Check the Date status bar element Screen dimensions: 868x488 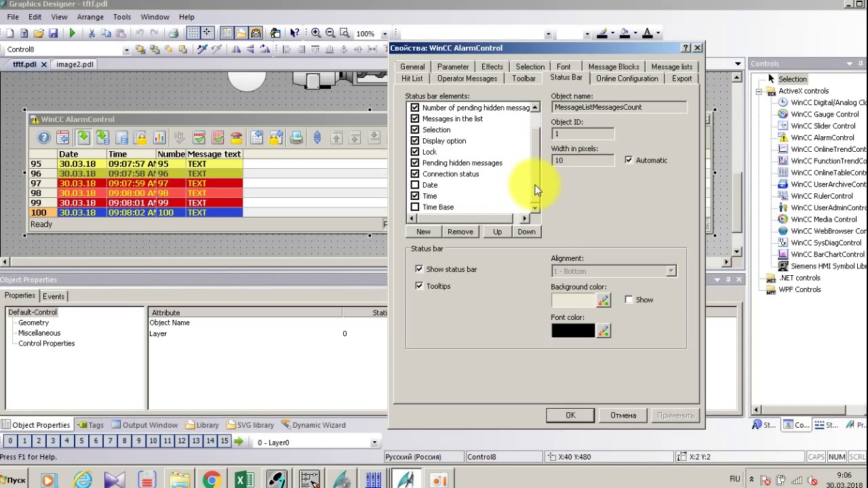click(415, 185)
